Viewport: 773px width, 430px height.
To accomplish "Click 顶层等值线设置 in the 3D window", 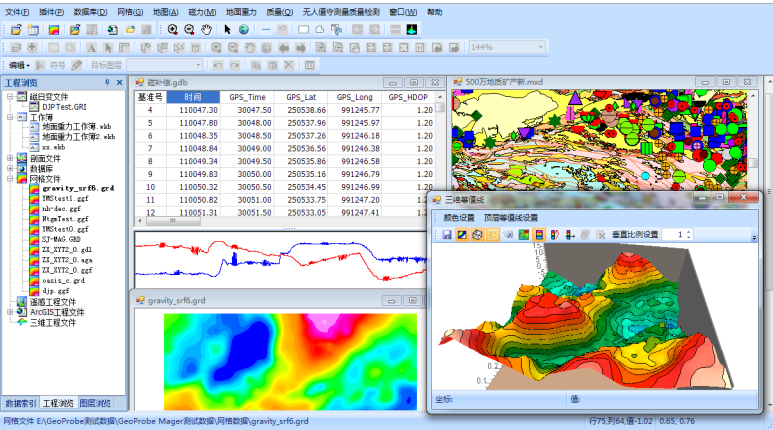I will (x=511, y=217).
